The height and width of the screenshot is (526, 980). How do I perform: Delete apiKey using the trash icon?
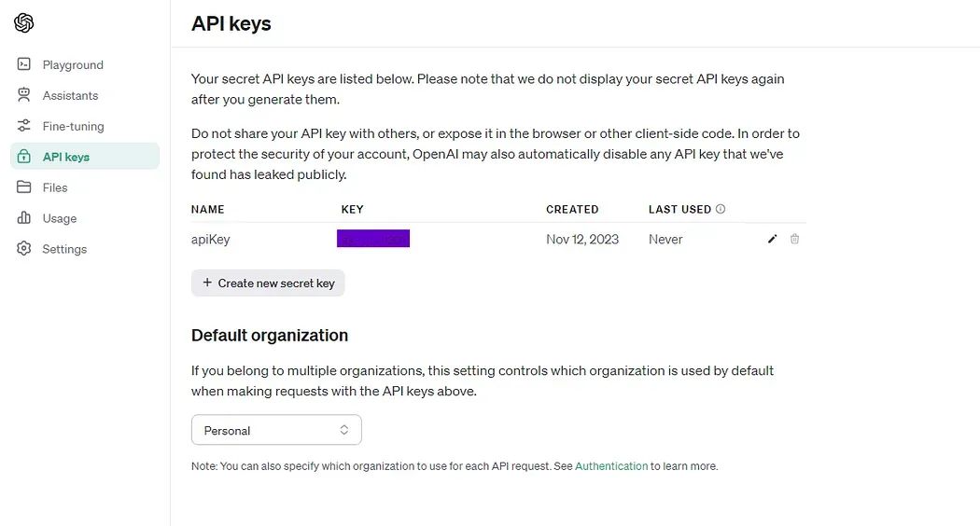click(794, 239)
